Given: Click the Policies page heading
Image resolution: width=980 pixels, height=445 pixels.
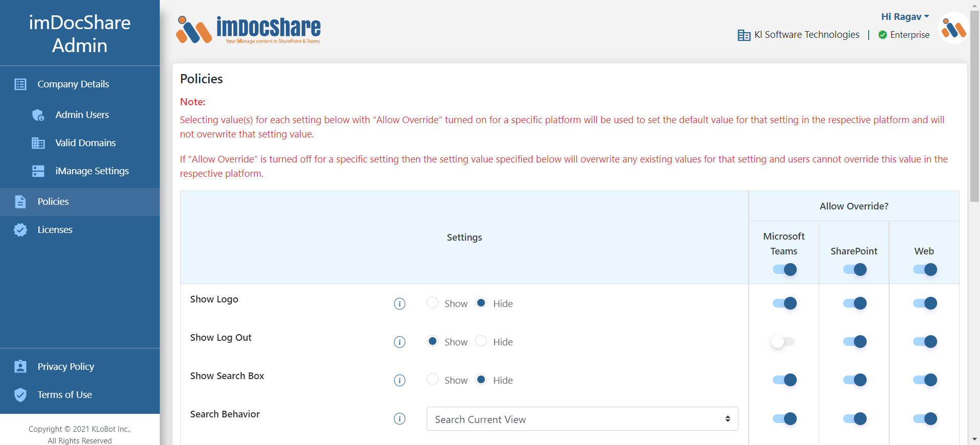Looking at the screenshot, I should coord(201,79).
